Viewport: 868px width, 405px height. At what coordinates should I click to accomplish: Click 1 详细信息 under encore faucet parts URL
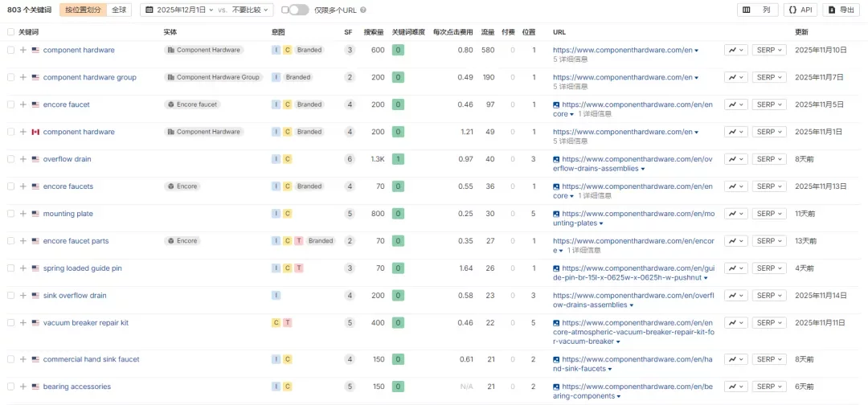point(583,251)
